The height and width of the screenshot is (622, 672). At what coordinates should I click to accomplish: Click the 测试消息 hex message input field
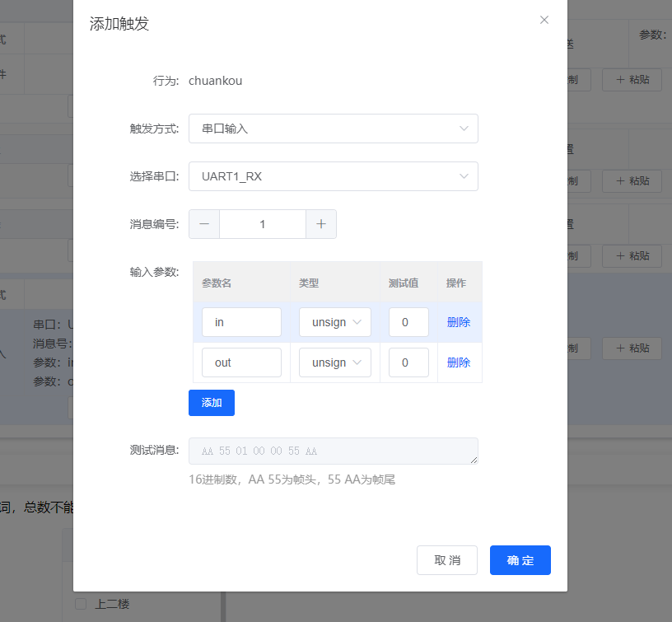pyautogui.click(x=333, y=451)
